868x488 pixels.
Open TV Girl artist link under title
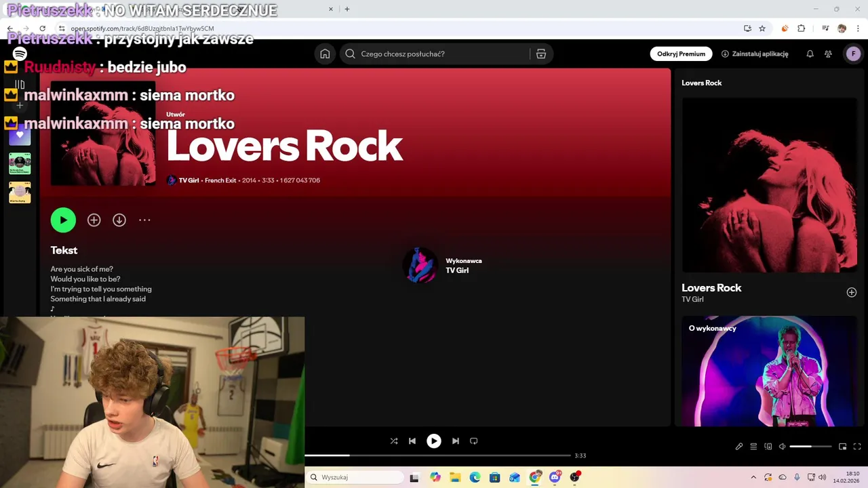point(189,180)
